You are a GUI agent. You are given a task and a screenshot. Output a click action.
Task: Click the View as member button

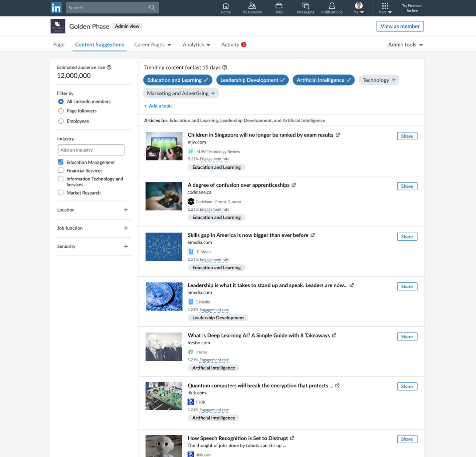[400, 26]
